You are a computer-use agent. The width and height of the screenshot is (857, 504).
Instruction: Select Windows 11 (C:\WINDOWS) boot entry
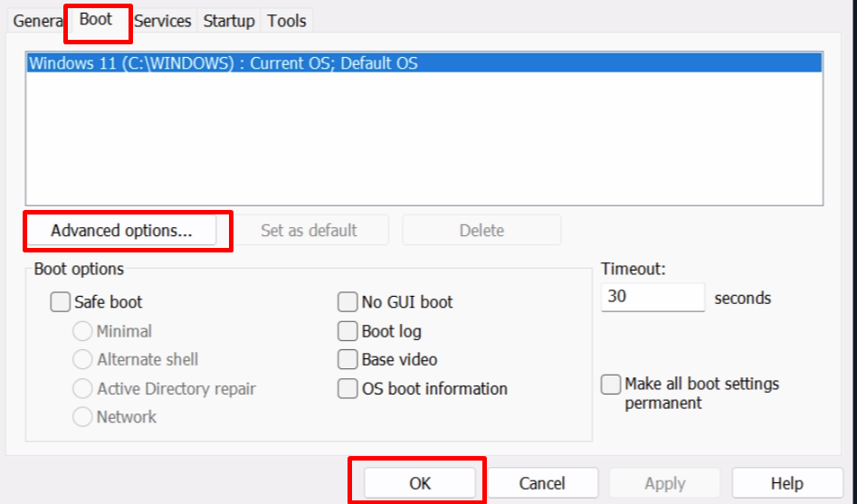pyautogui.click(x=424, y=63)
